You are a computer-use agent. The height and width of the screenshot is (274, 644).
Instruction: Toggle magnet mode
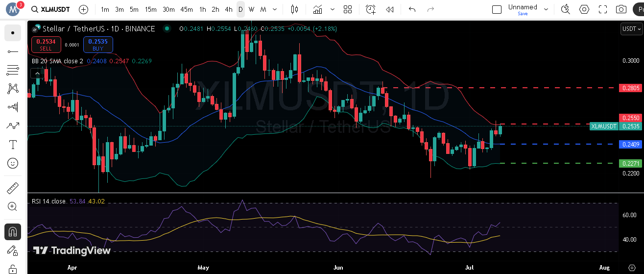point(13,231)
